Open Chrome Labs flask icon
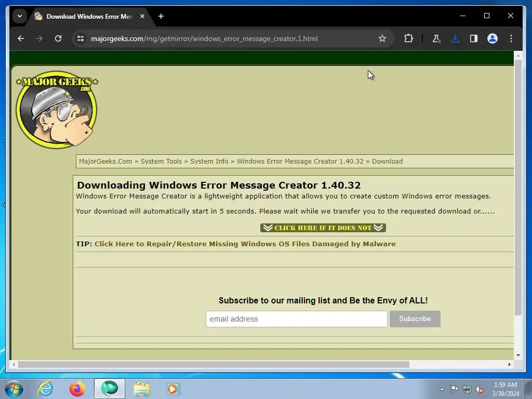 (436, 38)
